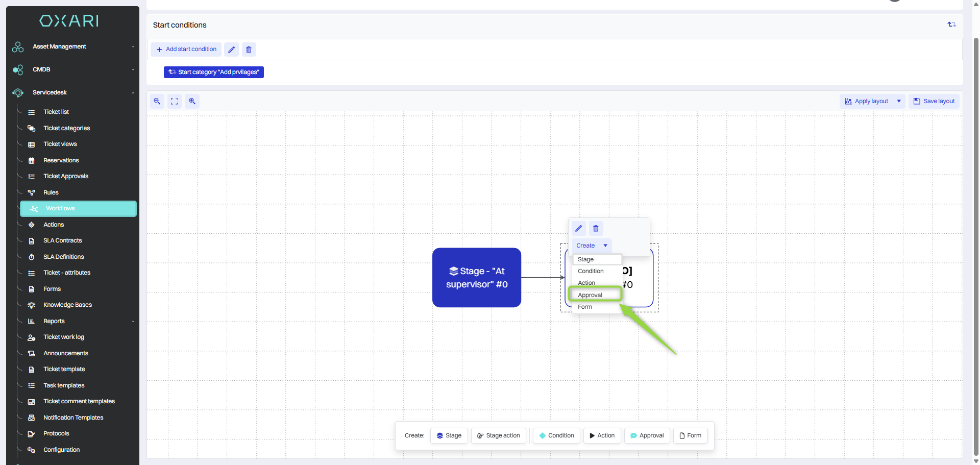Click the trash icon beside Add start condition
This screenshot has width=980, height=465.
249,50
